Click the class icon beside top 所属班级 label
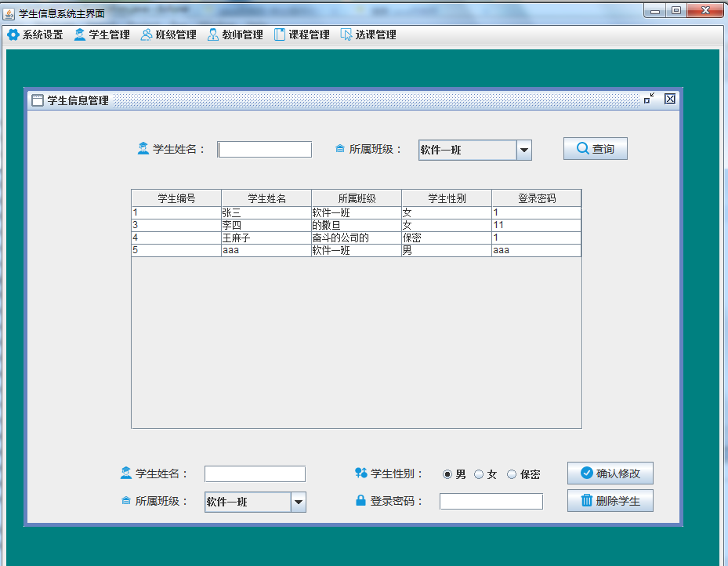 (340, 149)
